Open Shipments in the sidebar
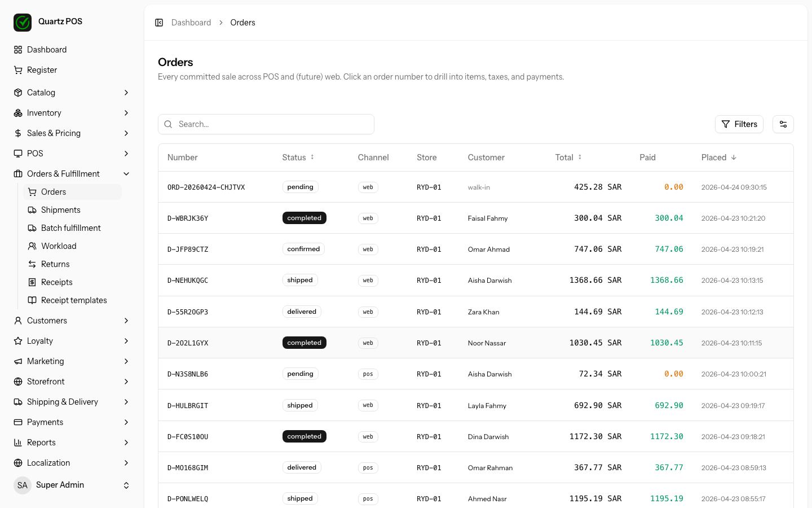812x508 pixels. 72,210
